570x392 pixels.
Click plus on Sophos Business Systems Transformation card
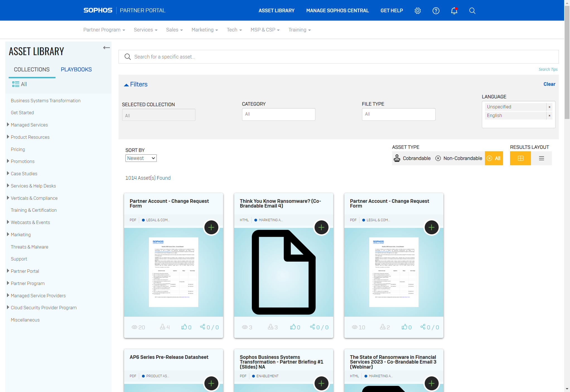click(322, 384)
